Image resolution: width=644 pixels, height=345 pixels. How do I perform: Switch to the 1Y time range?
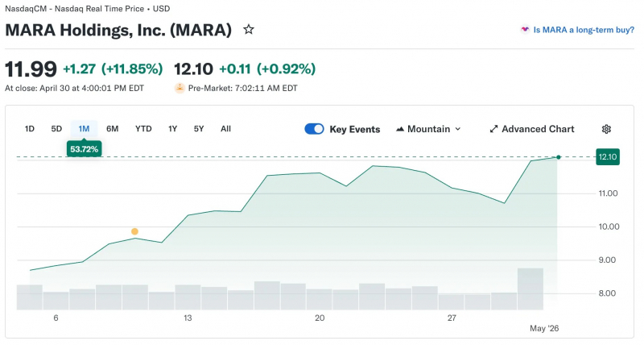172,129
